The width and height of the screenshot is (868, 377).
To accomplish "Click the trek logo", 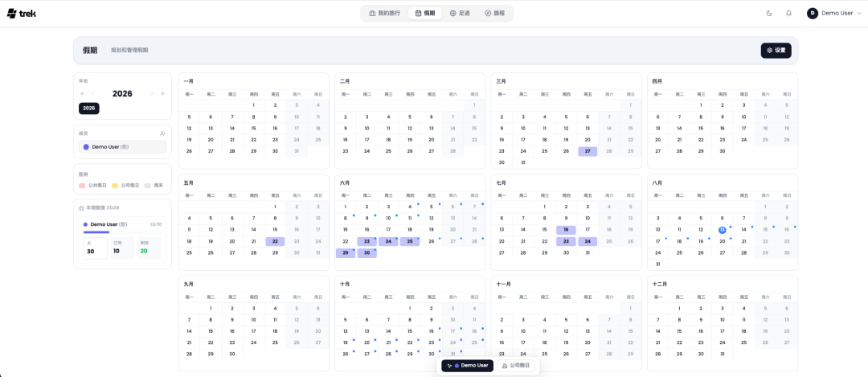I will [x=22, y=14].
